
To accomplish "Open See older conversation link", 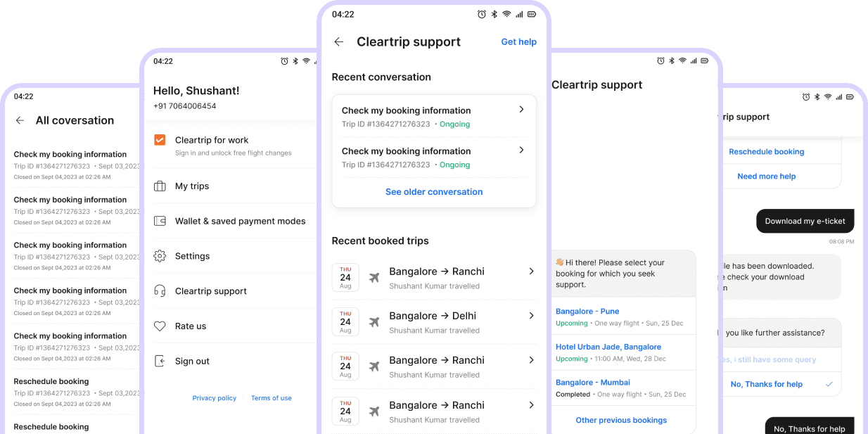I will (x=434, y=192).
